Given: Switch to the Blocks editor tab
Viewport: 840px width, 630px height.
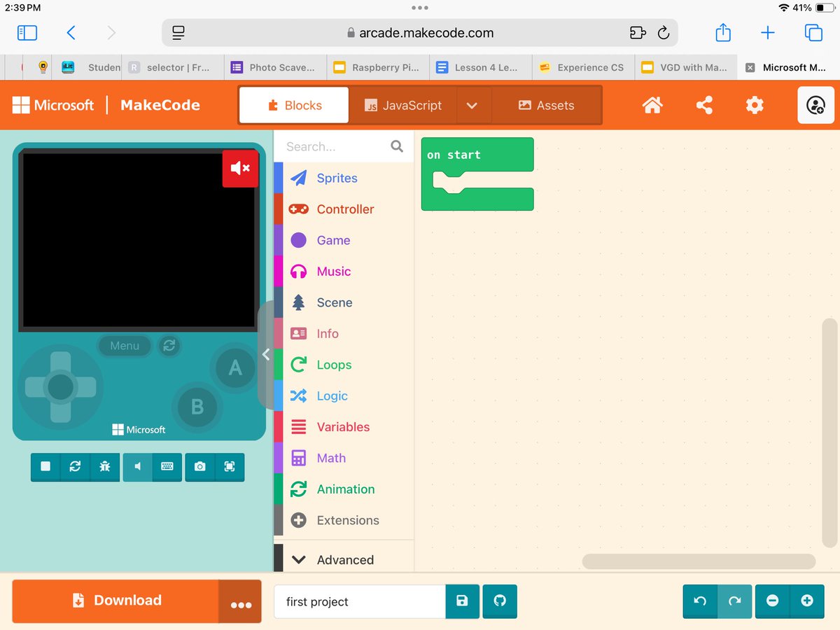Looking at the screenshot, I should [294, 106].
